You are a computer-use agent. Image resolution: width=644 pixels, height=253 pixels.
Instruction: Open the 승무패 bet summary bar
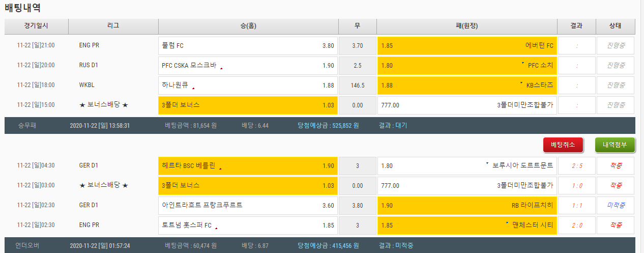(x=321, y=125)
